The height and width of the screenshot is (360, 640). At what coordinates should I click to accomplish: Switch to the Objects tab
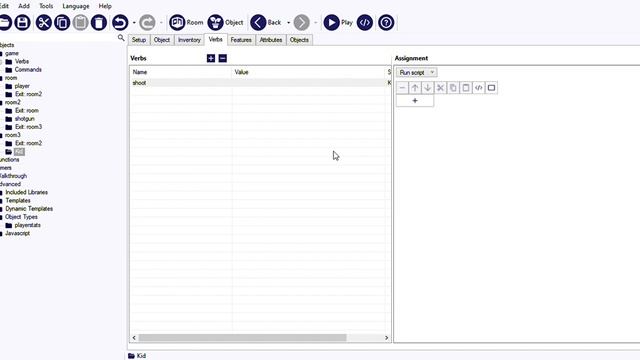299,40
